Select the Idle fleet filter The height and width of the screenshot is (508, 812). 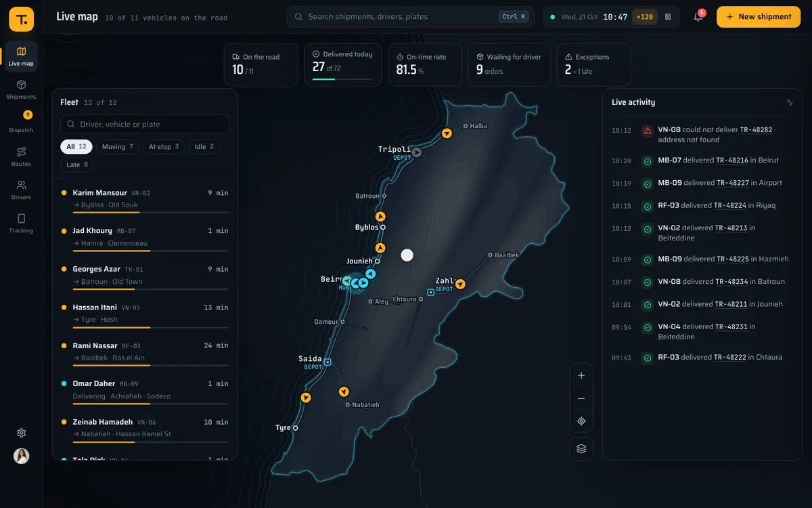tap(204, 146)
